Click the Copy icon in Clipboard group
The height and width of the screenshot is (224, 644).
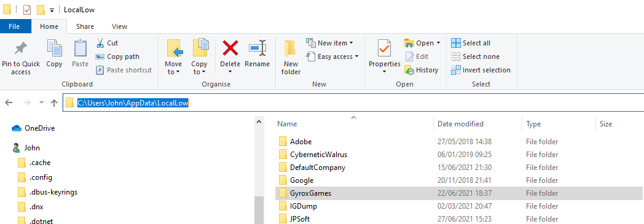tap(54, 48)
